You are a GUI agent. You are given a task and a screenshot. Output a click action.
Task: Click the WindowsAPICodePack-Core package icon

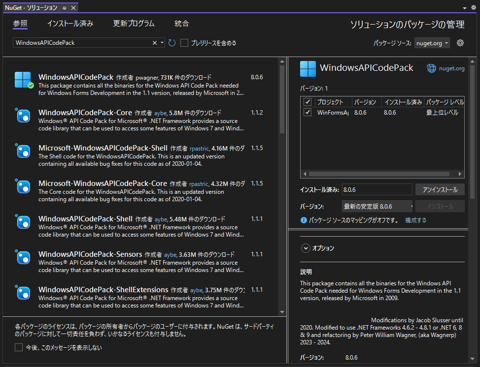[x=23, y=116]
